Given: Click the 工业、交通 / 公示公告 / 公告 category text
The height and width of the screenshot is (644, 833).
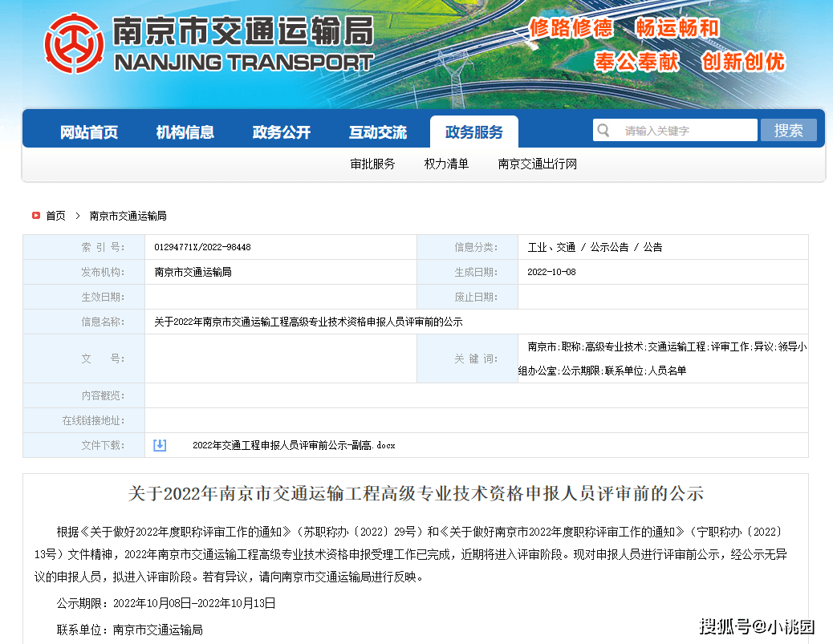Looking at the screenshot, I should [595, 247].
